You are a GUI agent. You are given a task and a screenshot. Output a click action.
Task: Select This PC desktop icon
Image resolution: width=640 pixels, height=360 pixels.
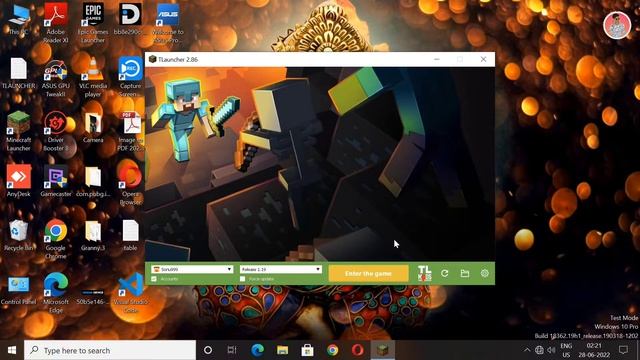(x=19, y=19)
